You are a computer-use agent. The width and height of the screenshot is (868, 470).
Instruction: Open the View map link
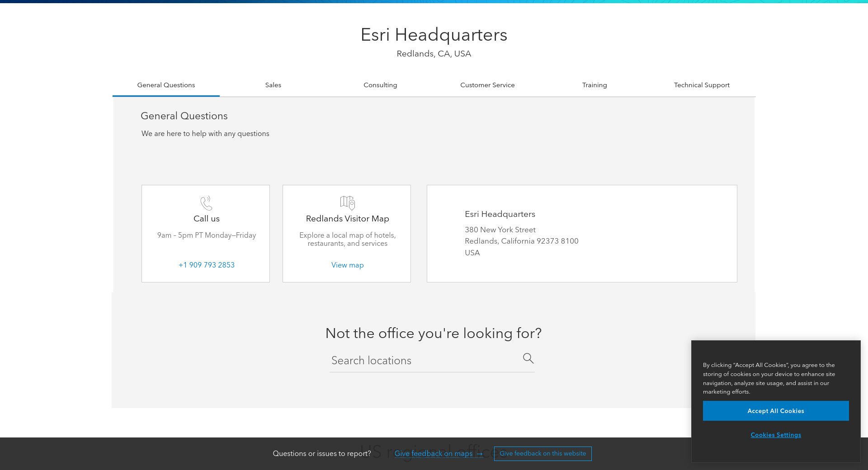coord(347,265)
